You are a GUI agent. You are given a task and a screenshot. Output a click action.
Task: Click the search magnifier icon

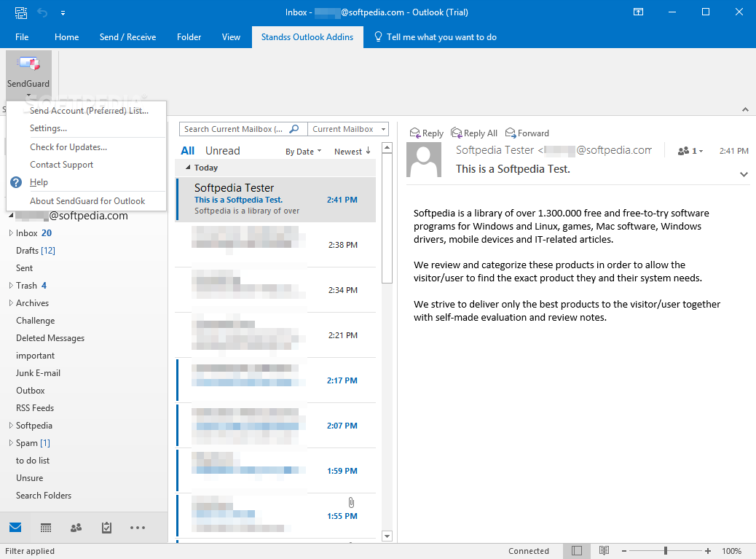[294, 129]
